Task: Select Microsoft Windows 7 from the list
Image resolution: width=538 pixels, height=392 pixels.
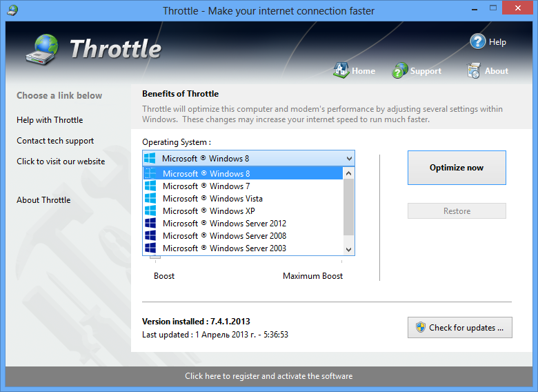Action: (x=243, y=186)
